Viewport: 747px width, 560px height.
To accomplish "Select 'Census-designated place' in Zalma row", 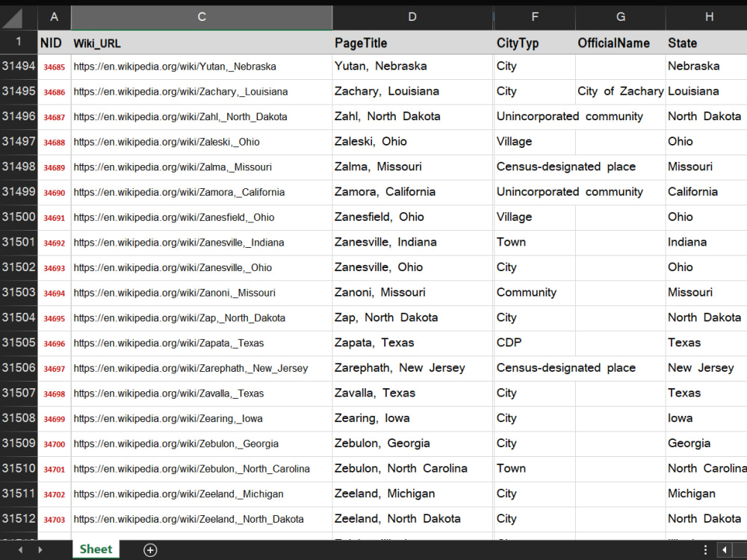I will point(566,167).
